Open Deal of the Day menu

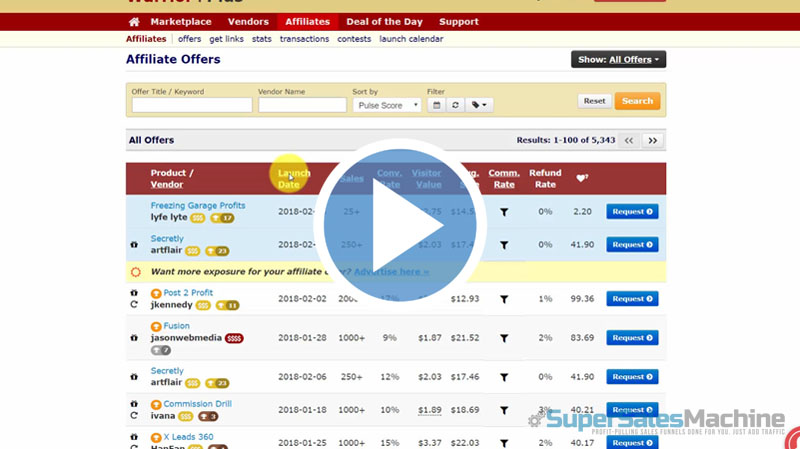coord(385,22)
